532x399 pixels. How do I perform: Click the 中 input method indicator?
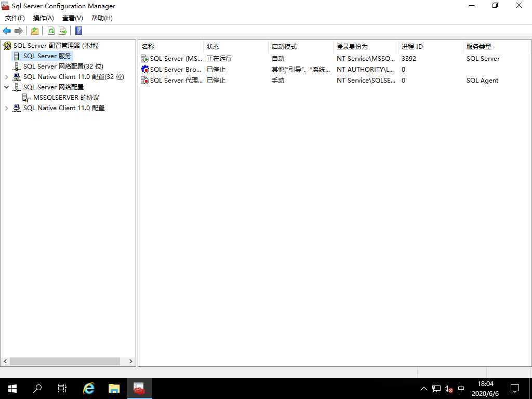[461, 389]
